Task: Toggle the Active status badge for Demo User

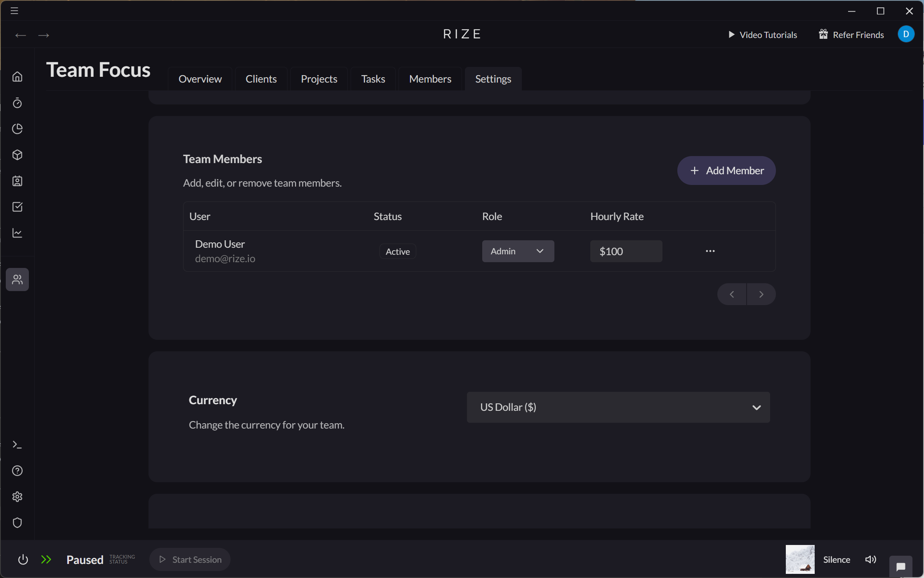Action: coord(397,251)
